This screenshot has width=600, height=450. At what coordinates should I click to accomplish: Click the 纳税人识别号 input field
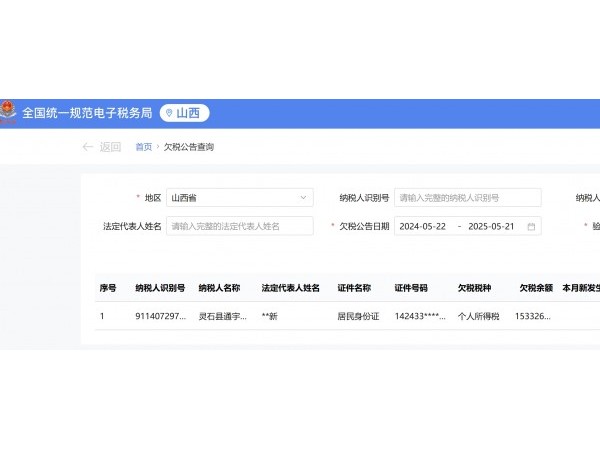tap(467, 198)
